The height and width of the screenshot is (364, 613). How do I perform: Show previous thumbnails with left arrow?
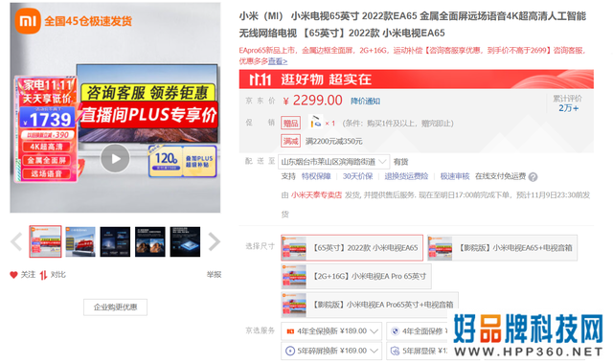click(x=16, y=241)
